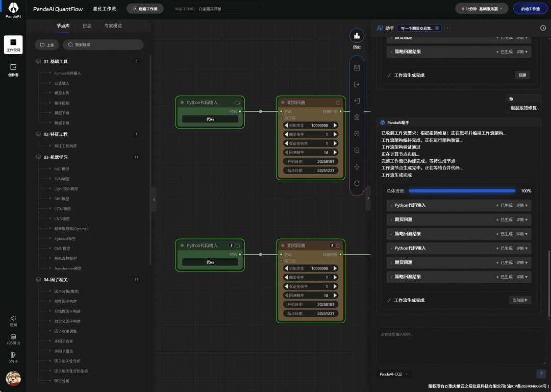The width and height of the screenshot is (551, 392).
Task: Open the PandaAI-CQ2 model dropdown
Action: 393,374
